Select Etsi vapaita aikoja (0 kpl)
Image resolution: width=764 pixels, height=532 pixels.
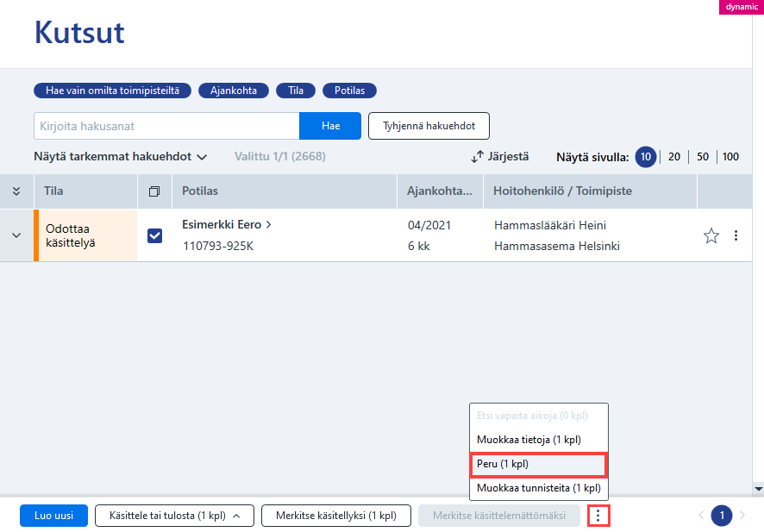tap(538, 416)
